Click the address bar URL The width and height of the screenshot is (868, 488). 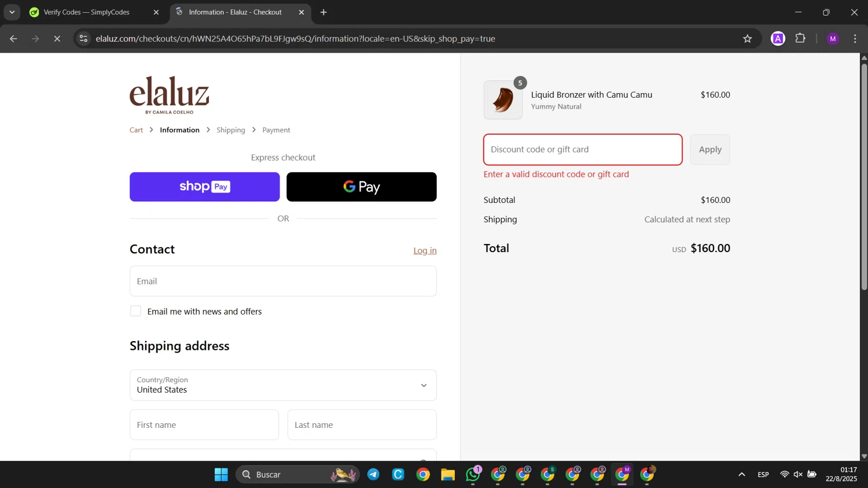pyautogui.click(x=295, y=39)
